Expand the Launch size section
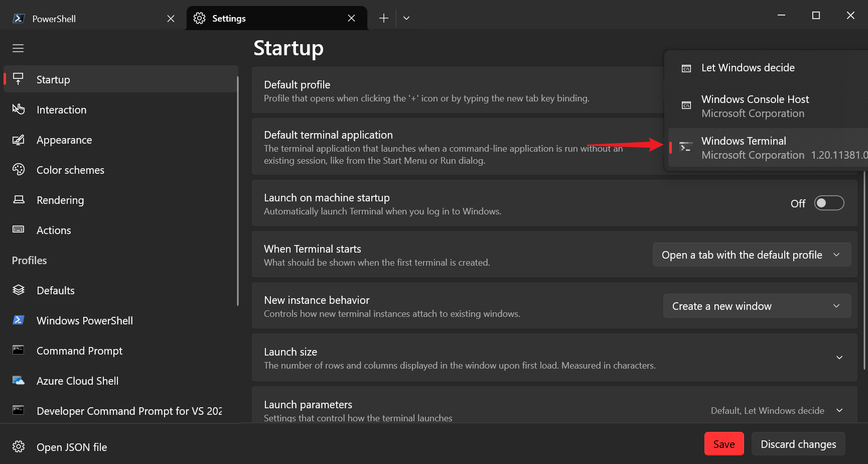Image resolution: width=868 pixels, height=464 pixels. tap(839, 358)
